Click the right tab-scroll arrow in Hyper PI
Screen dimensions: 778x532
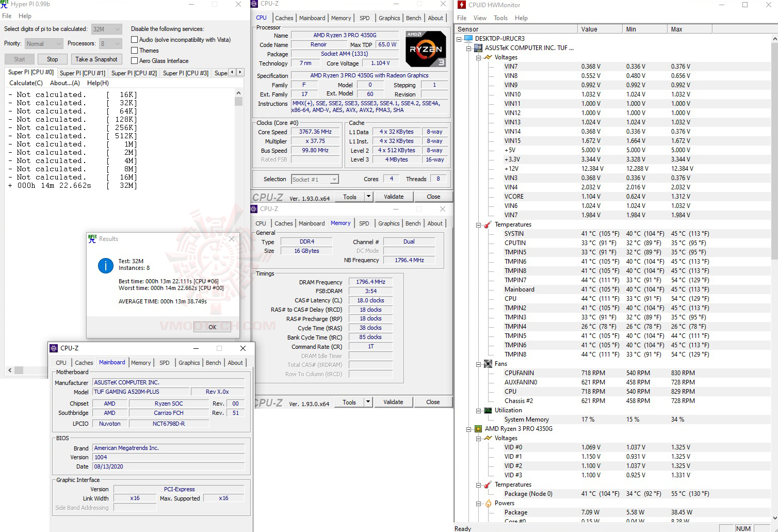point(240,72)
